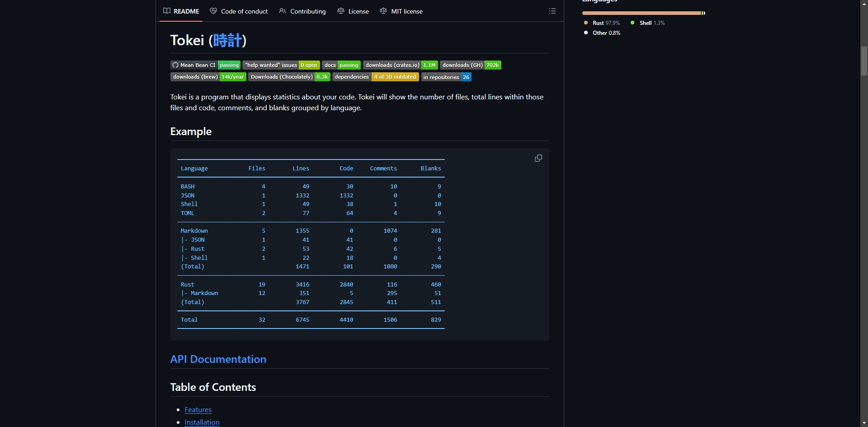Open the API Documentation heading link
The height and width of the screenshot is (427, 868).
(218, 359)
